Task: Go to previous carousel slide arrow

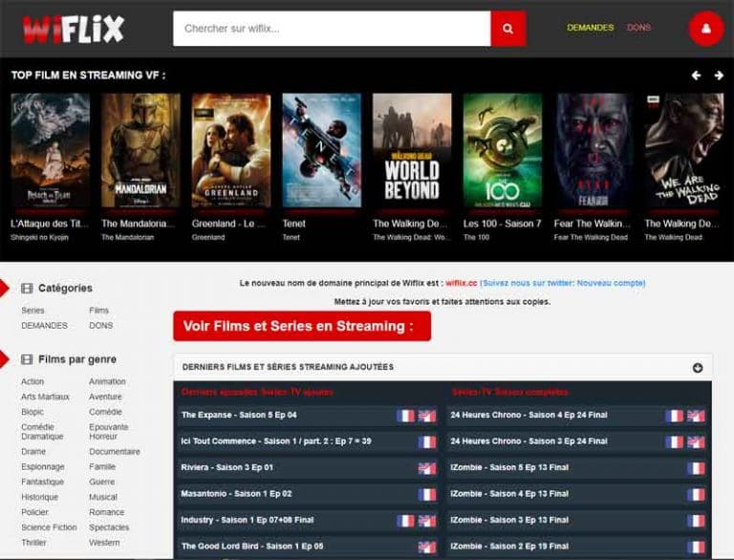Action: point(696,75)
